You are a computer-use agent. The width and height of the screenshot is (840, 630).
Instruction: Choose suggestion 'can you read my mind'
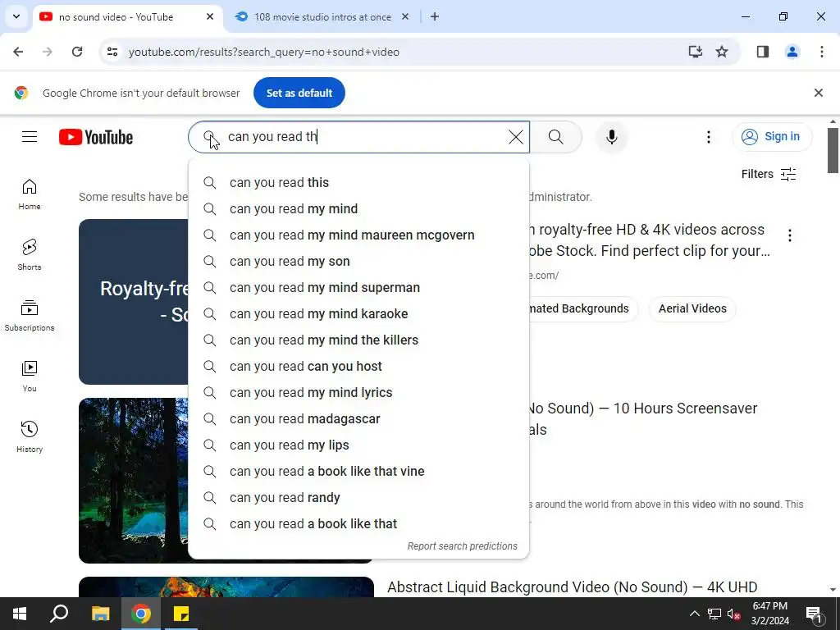pos(358,209)
